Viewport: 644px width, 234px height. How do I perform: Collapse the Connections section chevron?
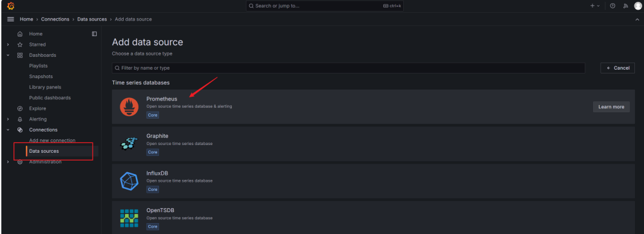click(x=8, y=130)
